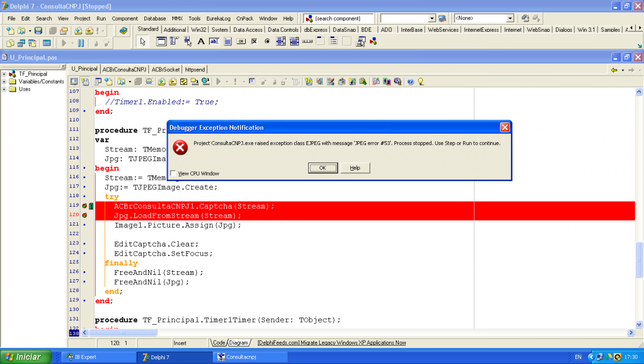Switch to Consultacnpj in taskbar
The image size is (644, 364).
point(251,356)
